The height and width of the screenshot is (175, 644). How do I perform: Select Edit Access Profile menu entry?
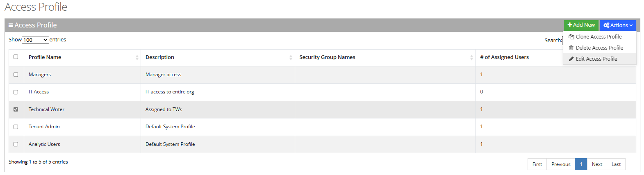pos(596,59)
